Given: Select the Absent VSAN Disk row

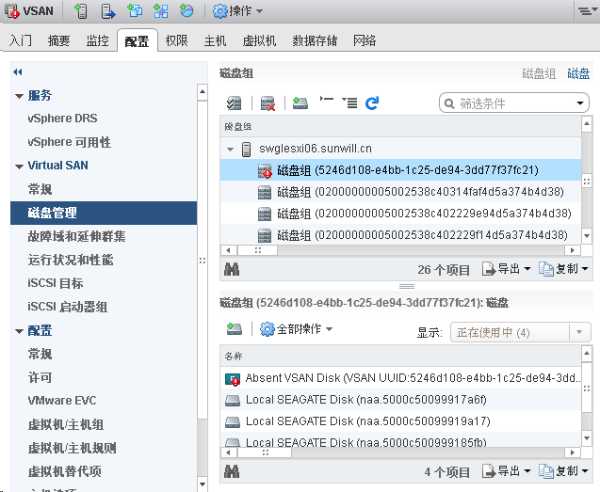Looking at the screenshot, I should point(400,378).
